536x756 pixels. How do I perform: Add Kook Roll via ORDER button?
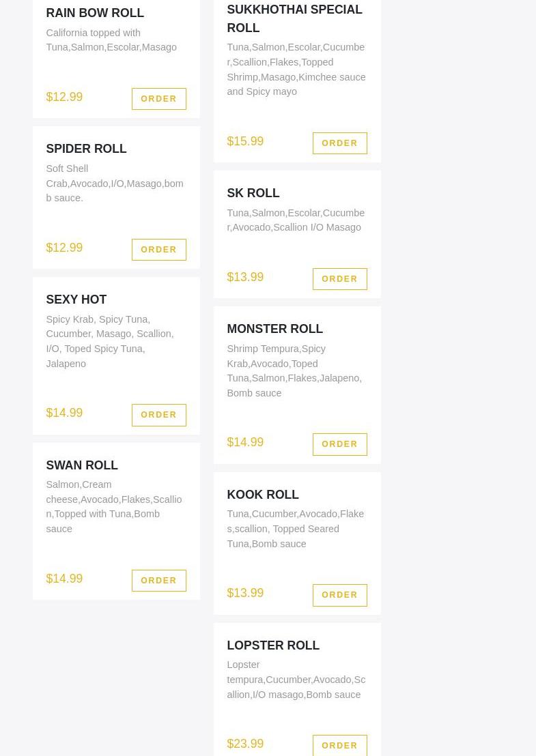pyautogui.click(x=339, y=595)
